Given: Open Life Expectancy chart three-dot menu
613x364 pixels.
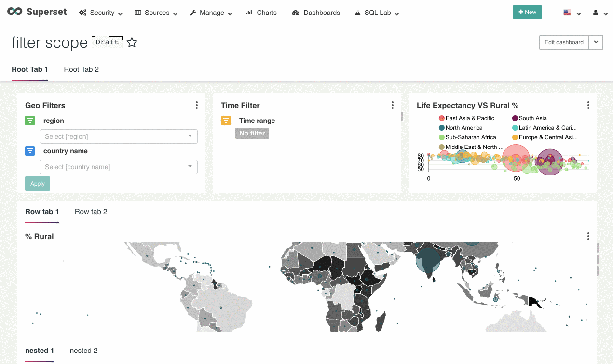Looking at the screenshot, I should tap(588, 105).
